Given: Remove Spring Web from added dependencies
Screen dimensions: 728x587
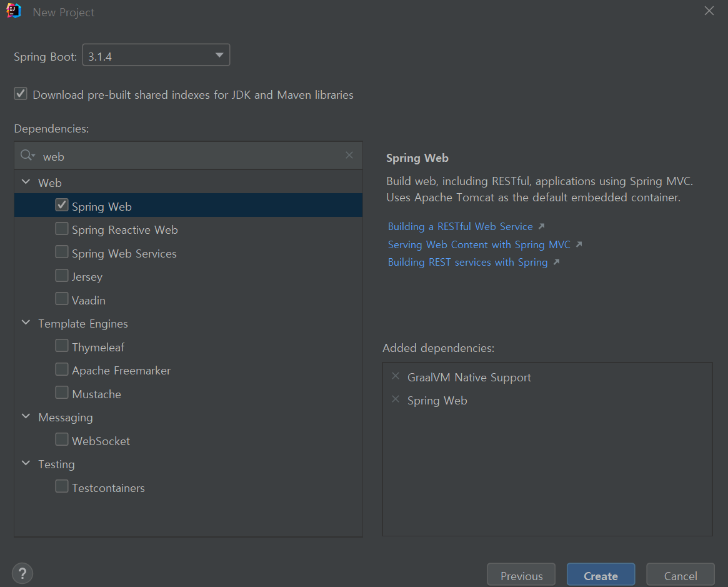Looking at the screenshot, I should 396,399.
